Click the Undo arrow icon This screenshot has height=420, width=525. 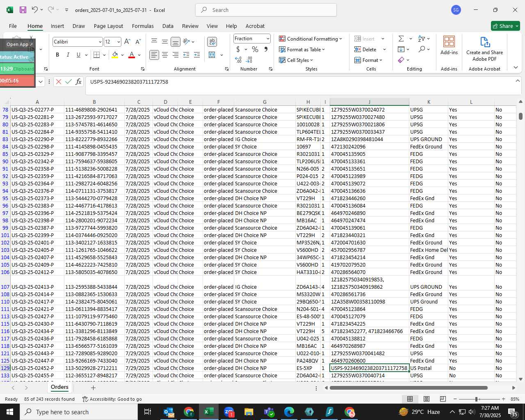coord(34,10)
